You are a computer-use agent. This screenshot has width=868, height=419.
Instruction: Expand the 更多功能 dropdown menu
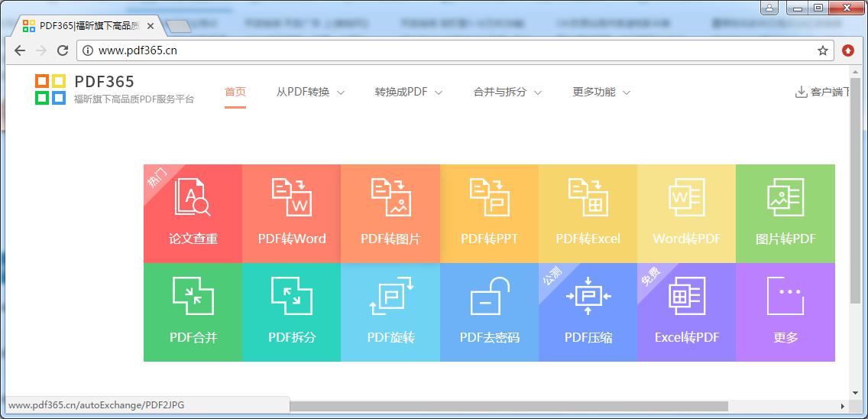tap(601, 93)
